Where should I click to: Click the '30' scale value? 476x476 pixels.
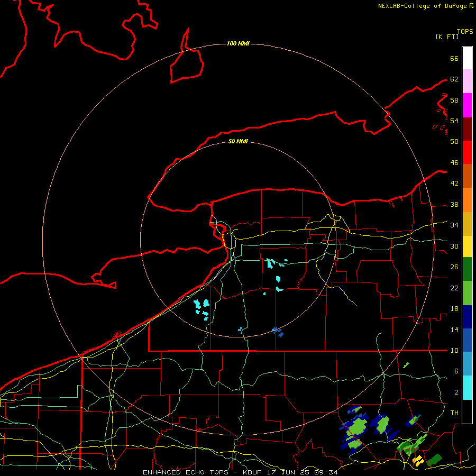[x=454, y=246]
